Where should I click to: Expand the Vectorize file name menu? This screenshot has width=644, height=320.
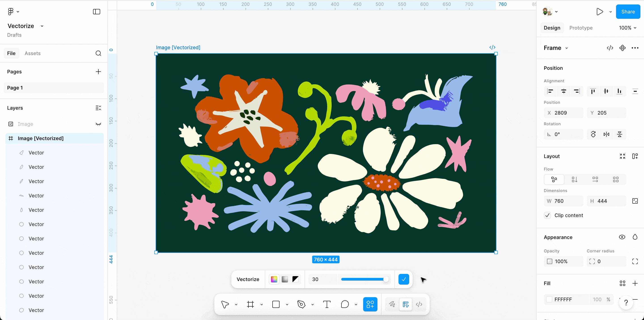pos(42,26)
